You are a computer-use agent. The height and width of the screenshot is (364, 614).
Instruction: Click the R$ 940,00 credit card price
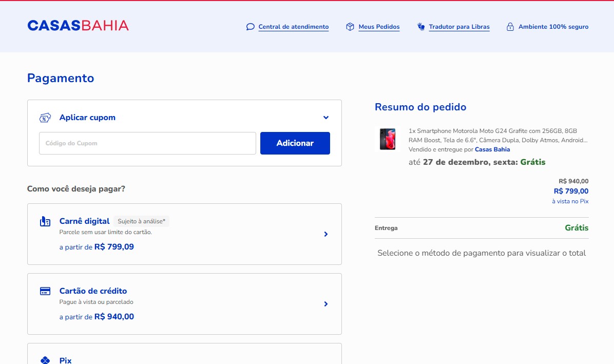tap(114, 317)
